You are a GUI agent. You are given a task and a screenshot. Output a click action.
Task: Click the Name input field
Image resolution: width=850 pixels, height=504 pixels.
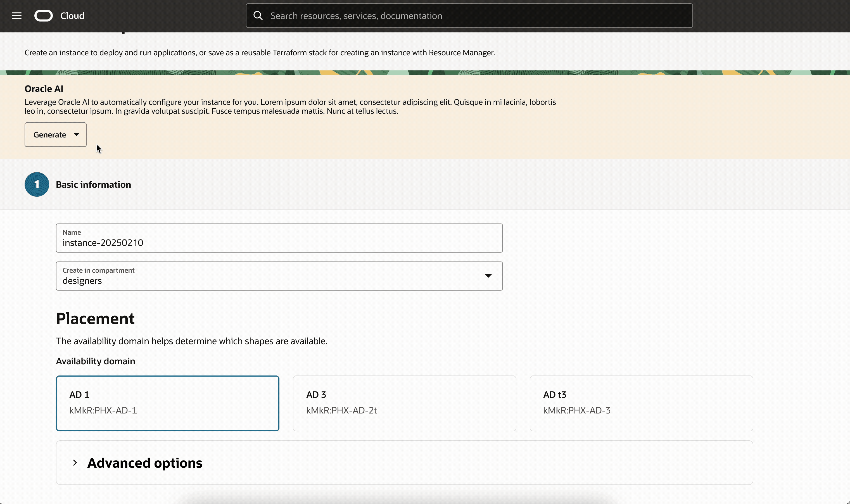(x=279, y=243)
